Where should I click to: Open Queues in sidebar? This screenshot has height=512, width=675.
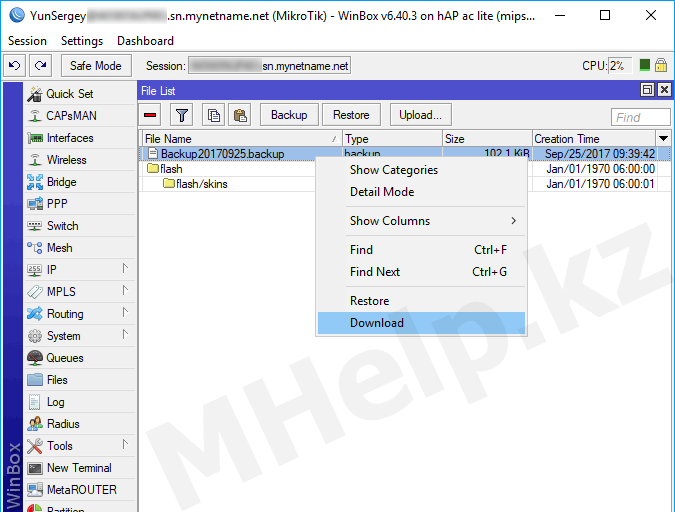[x=80, y=358]
